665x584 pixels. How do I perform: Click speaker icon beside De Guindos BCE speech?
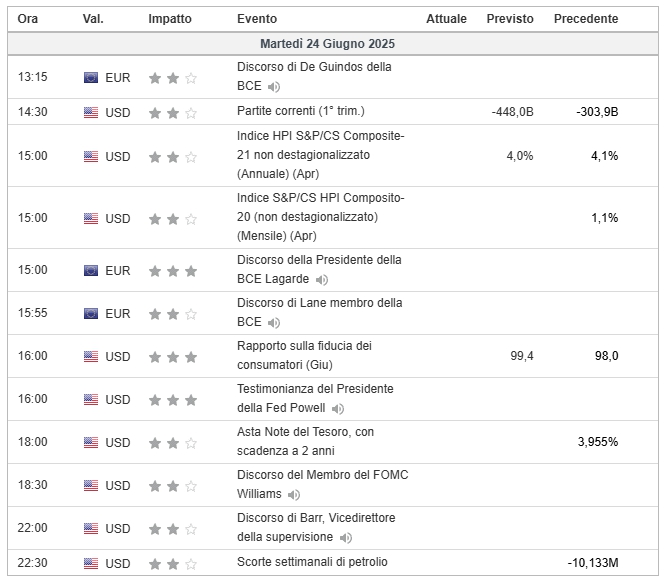pyautogui.click(x=274, y=87)
